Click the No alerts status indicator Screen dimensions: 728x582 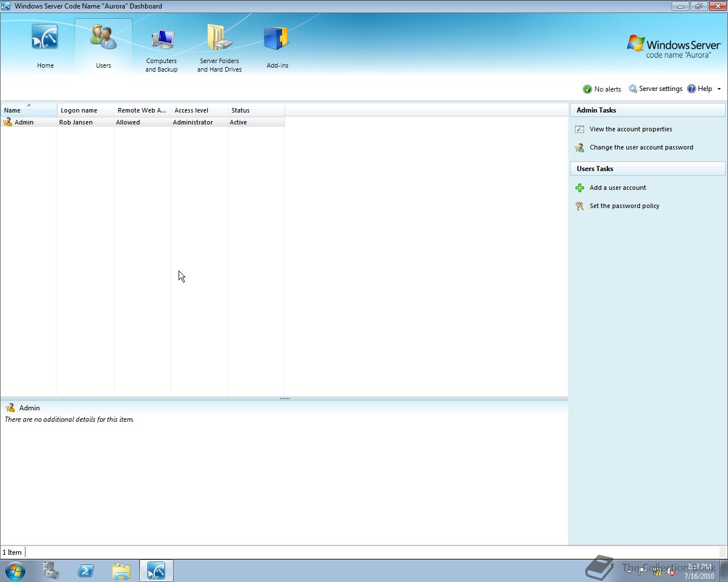tap(602, 89)
